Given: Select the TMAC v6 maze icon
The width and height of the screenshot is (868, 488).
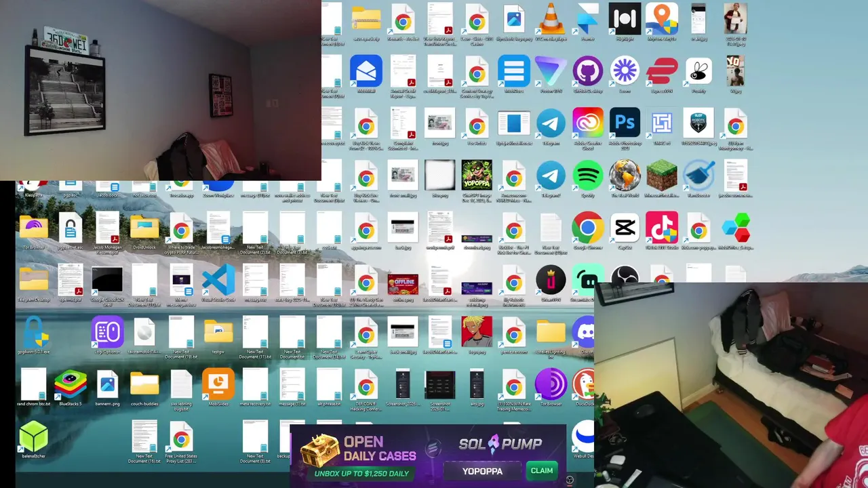Looking at the screenshot, I should [661, 124].
